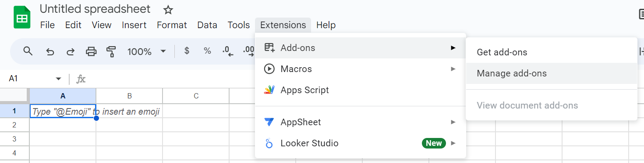Open the Google Sheets home icon
The height and width of the screenshot is (163, 644).
click(x=22, y=18)
